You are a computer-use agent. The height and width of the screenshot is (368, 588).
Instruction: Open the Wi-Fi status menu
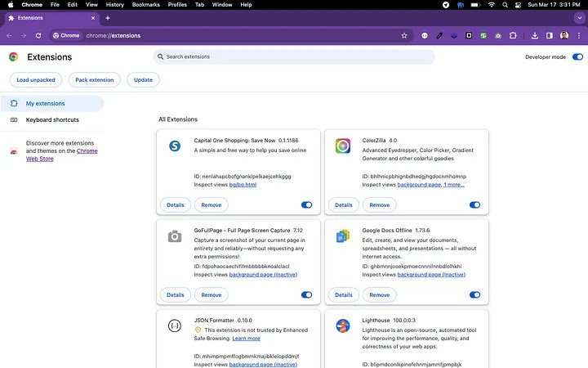click(x=492, y=5)
